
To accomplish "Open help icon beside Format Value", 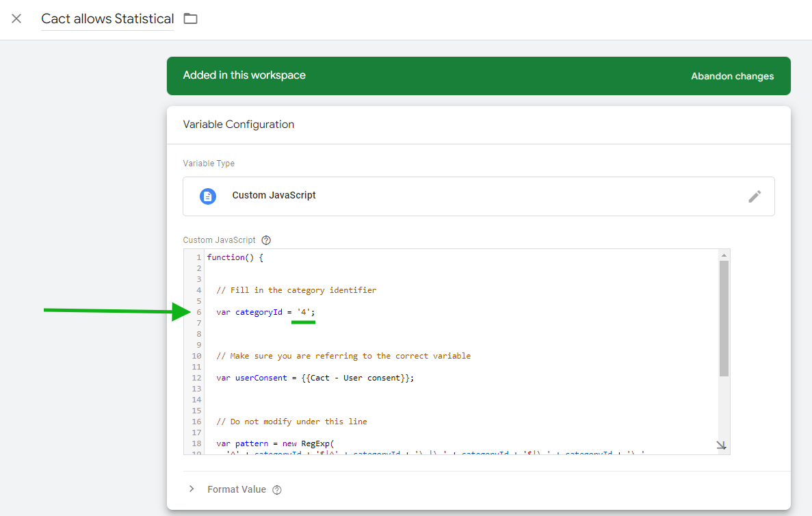I will [277, 490].
